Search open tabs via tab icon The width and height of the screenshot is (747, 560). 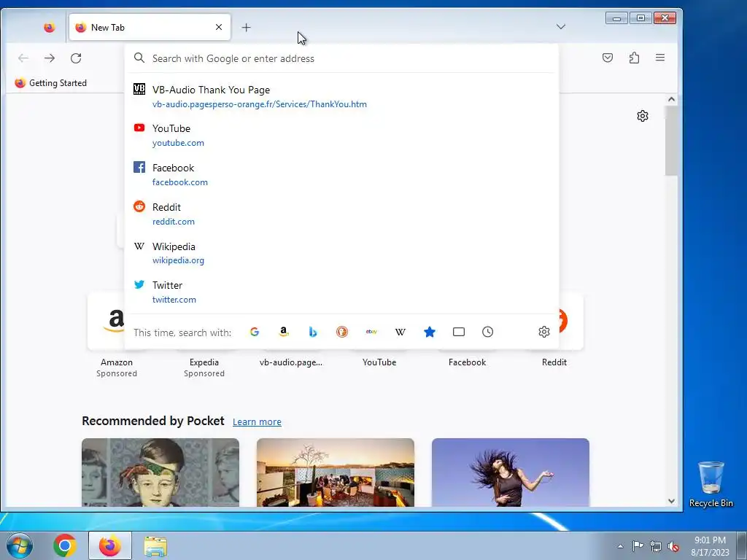tap(459, 332)
